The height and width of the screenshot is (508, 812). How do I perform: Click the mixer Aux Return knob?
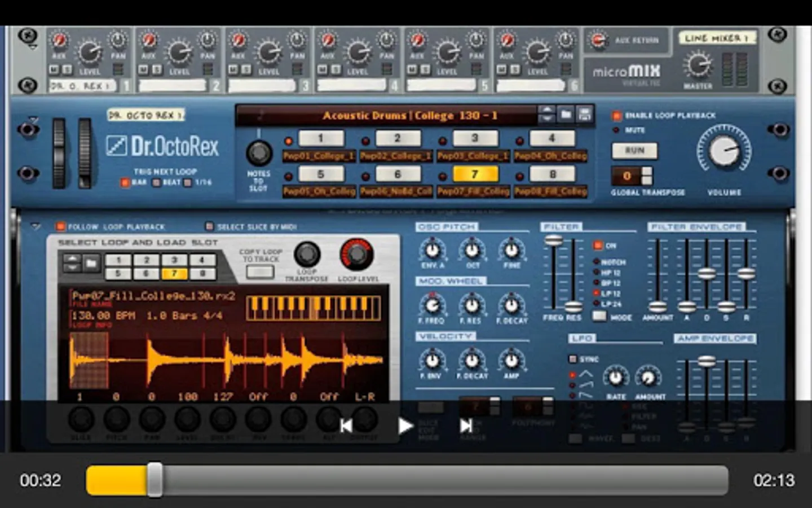[598, 40]
